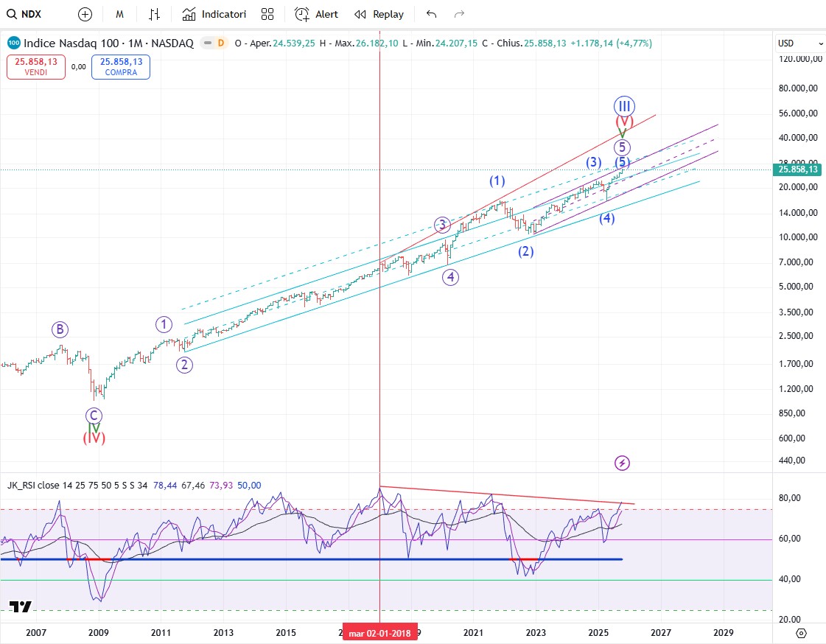Image resolution: width=826 pixels, height=644 pixels.
Task: Click the add symbol plus icon
Action: click(x=85, y=14)
